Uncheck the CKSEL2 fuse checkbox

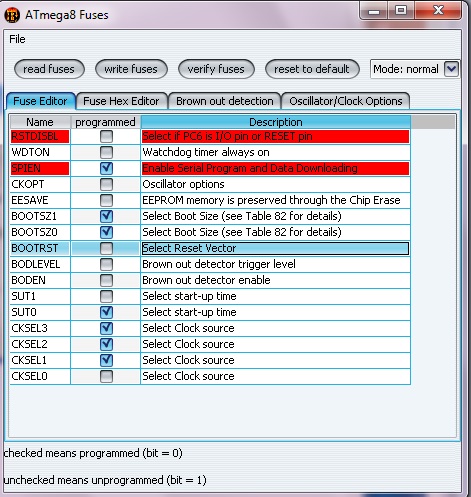106,344
